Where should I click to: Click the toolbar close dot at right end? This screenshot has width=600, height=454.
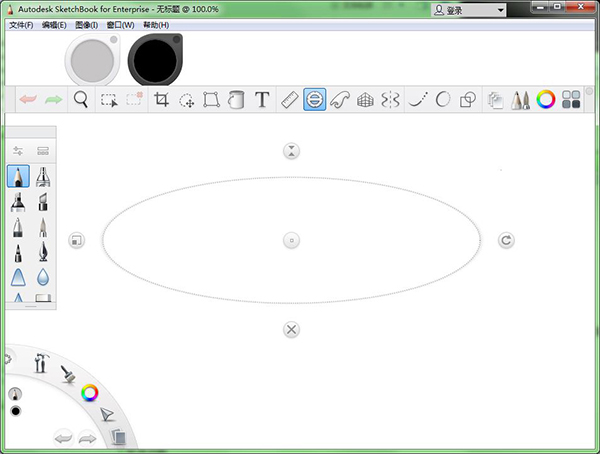[x=589, y=91]
